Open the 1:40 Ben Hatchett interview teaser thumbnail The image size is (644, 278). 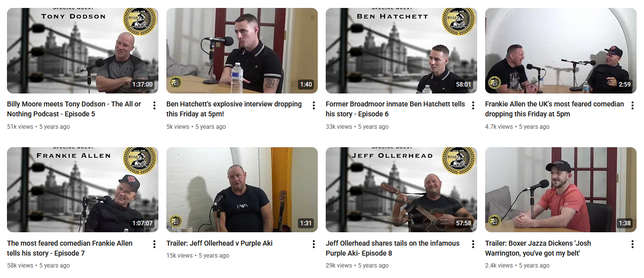point(242,51)
